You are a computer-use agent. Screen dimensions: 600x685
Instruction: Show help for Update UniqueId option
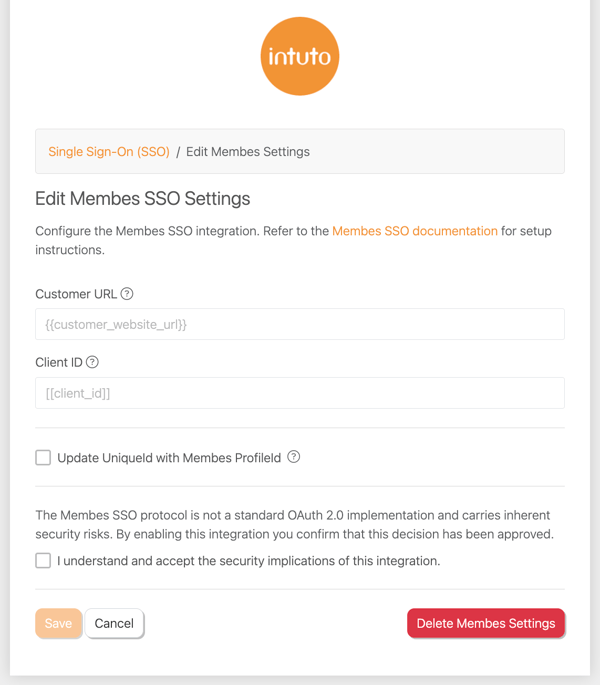[x=294, y=457]
